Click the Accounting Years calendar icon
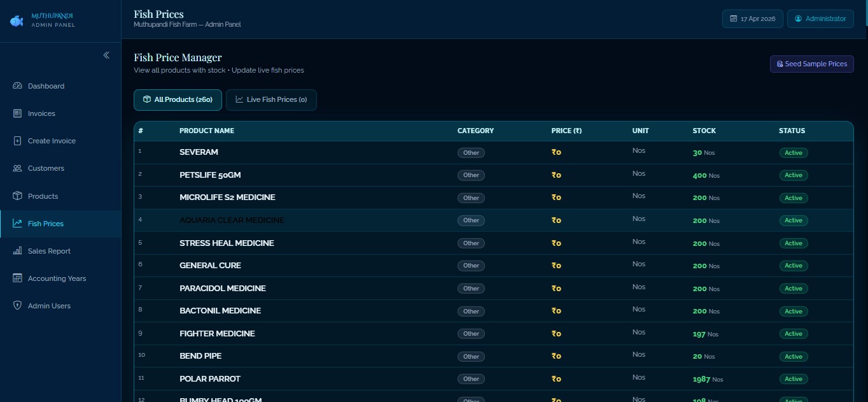 click(x=17, y=278)
